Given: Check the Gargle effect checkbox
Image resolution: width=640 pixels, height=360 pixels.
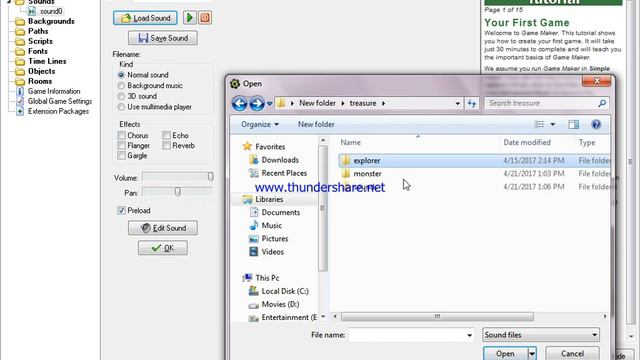Looking at the screenshot, I should [x=121, y=156].
